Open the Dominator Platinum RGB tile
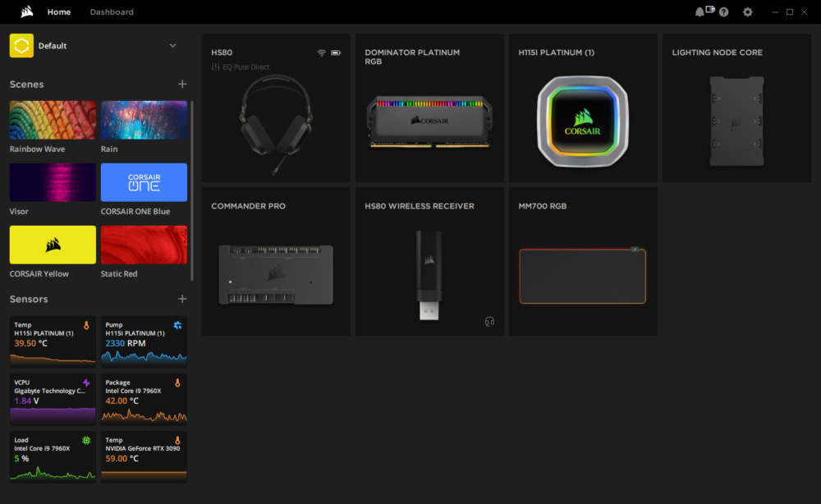This screenshot has height=504, width=821. 429,108
